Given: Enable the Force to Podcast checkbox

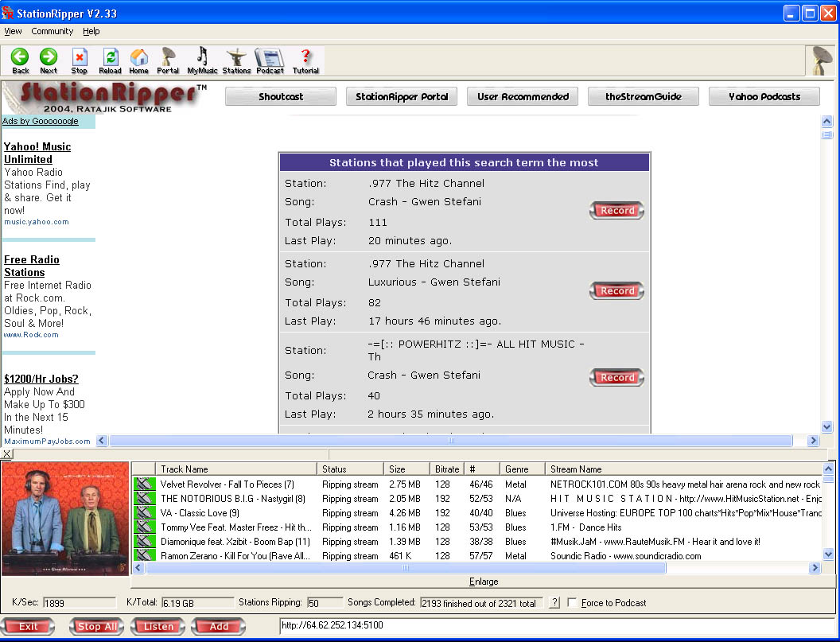Looking at the screenshot, I should [x=572, y=603].
